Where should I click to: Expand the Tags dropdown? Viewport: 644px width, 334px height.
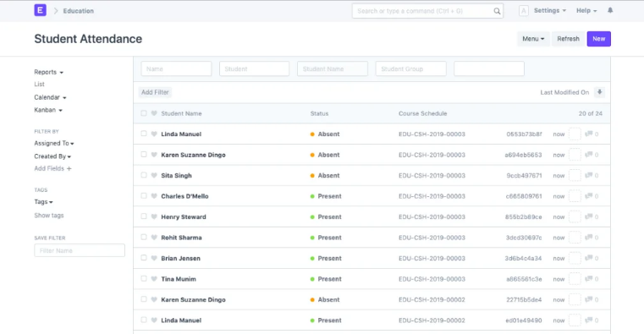click(43, 202)
